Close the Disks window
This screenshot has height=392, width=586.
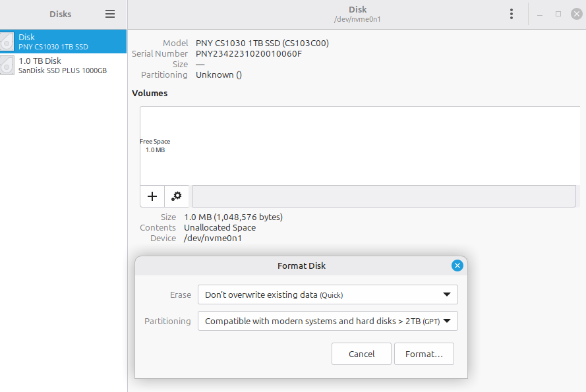[x=577, y=14]
